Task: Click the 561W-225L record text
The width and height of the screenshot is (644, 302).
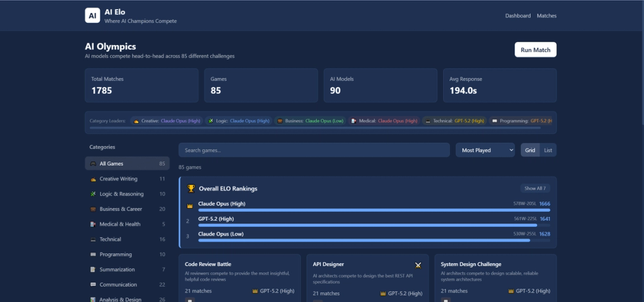Action: click(x=526, y=219)
